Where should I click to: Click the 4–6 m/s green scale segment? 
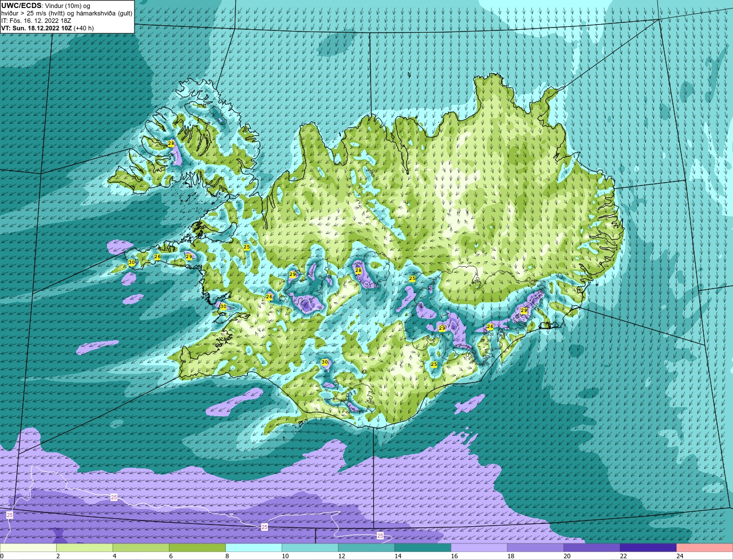point(141,547)
